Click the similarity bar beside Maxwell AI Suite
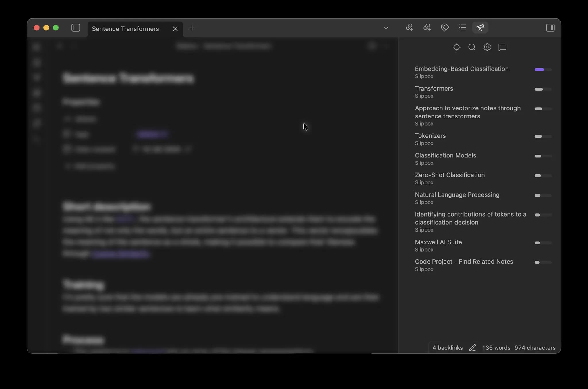 tap(543, 243)
